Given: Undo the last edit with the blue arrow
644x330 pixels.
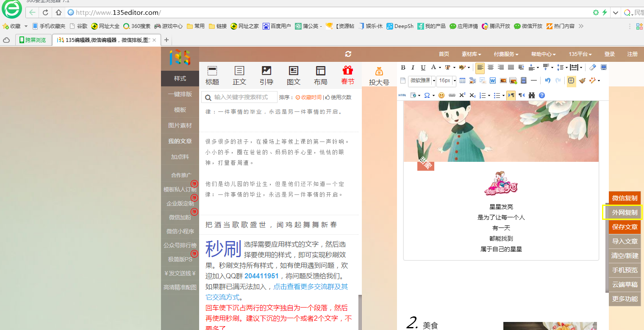Looking at the screenshot, I should (547, 80).
